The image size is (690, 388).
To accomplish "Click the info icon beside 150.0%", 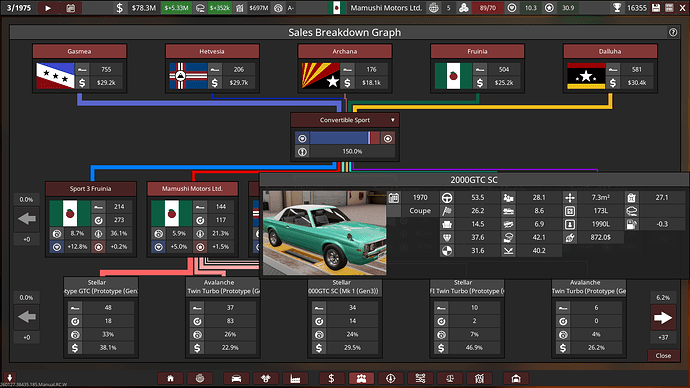I will 302,152.
